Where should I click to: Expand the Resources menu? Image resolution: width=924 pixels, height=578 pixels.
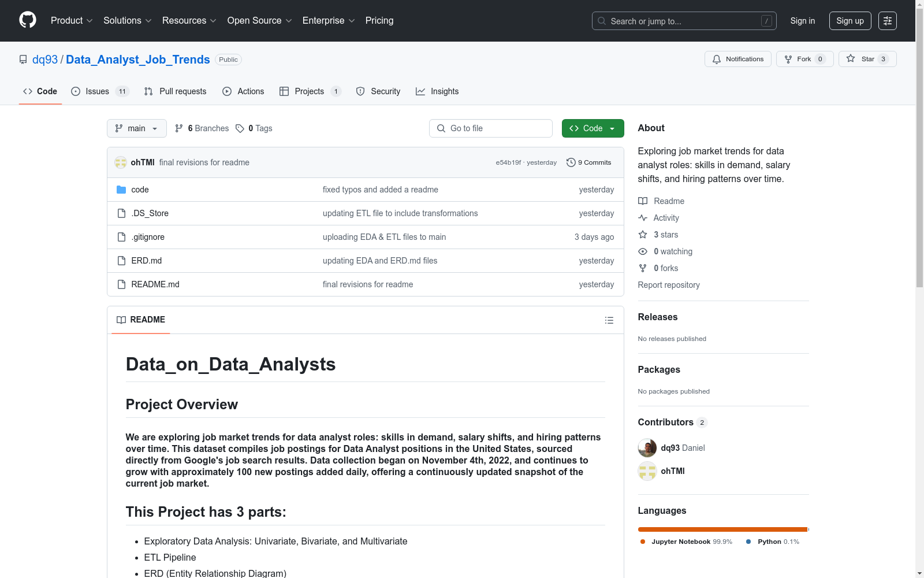189,21
